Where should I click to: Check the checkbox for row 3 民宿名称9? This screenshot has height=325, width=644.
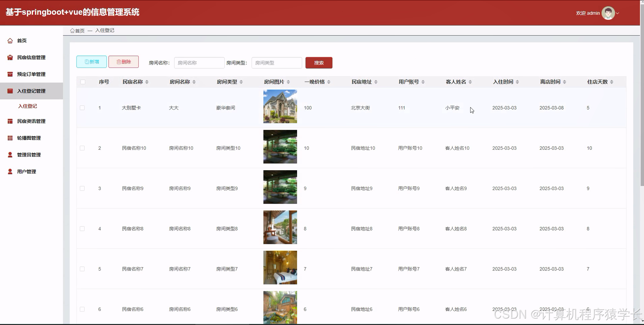tap(82, 188)
